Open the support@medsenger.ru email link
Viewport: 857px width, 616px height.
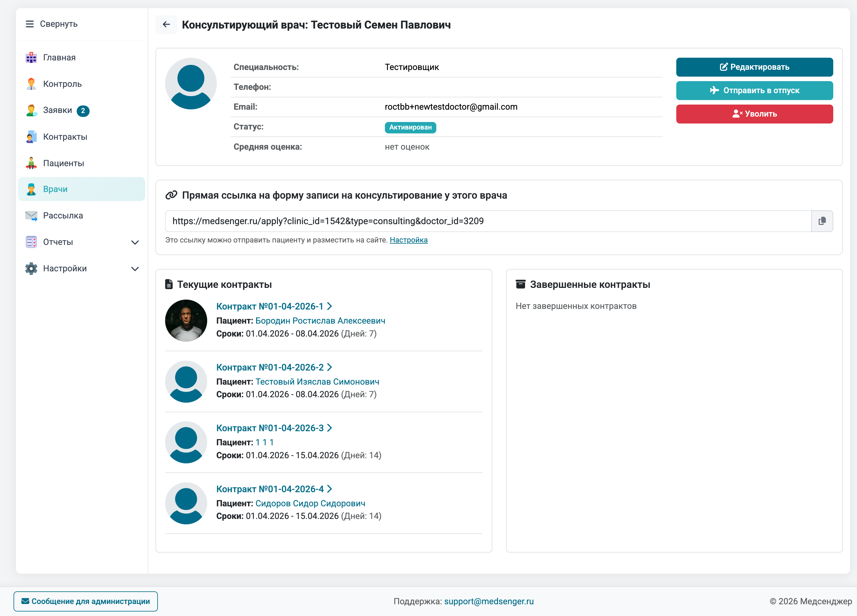point(489,601)
